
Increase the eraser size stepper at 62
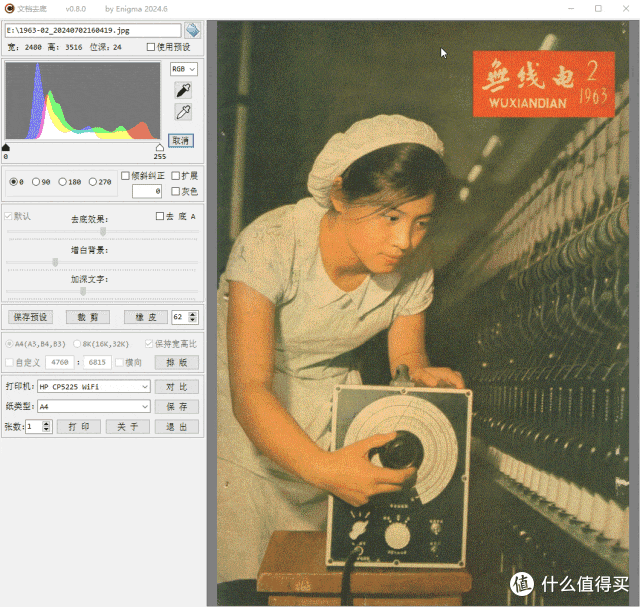pos(193,314)
